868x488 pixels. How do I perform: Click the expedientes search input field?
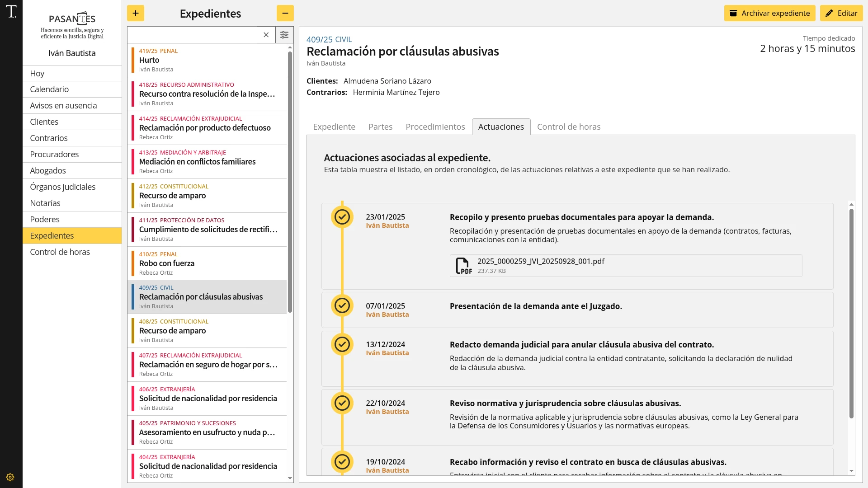pyautogui.click(x=194, y=35)
